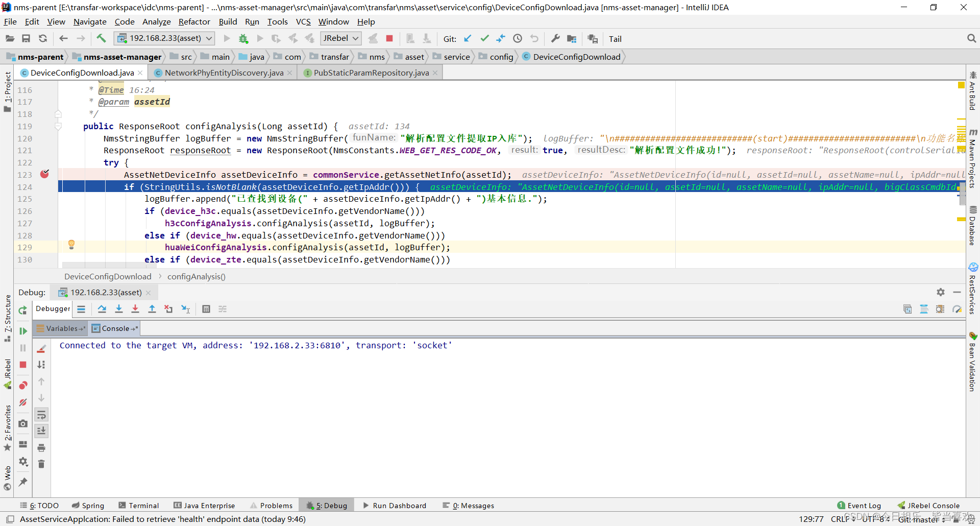Open the debug panel gear options menu
The width and height of the screenshot is (980, 526).
(941, 292)
